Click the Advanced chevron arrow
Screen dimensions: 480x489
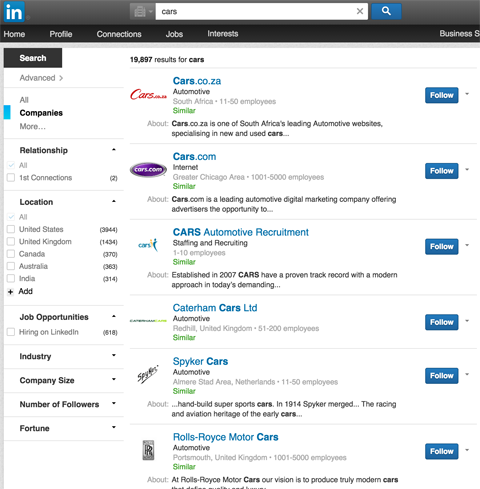tap(61, 78)
